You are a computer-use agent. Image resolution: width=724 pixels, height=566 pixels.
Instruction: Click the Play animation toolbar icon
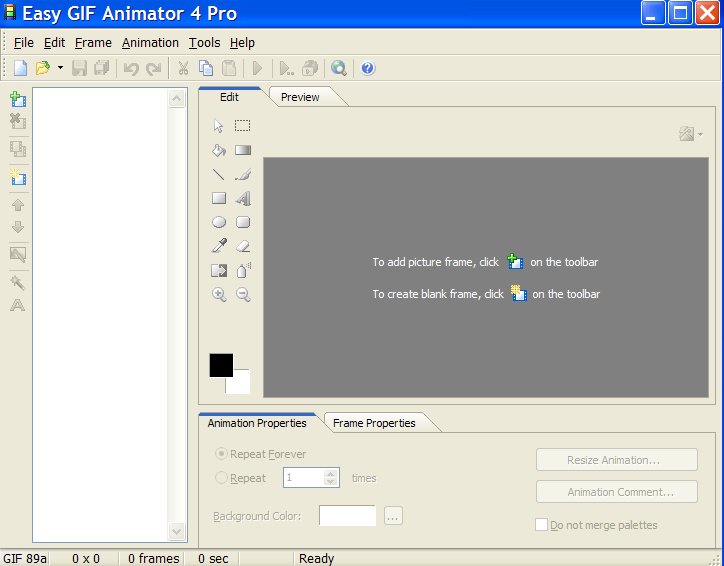tap(258, 68)
